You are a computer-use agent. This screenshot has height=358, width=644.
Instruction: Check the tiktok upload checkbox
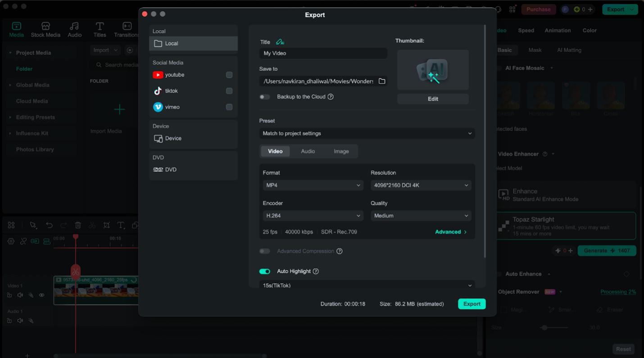click(229, 91)
